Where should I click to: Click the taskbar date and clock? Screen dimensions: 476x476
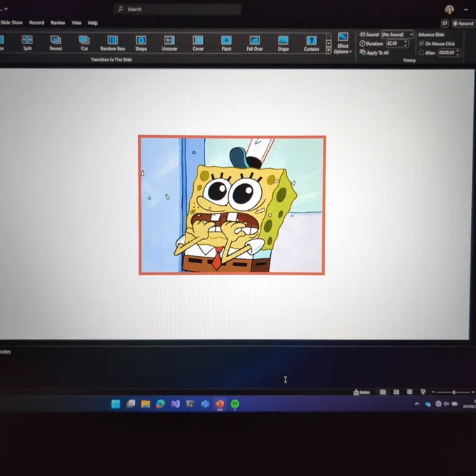point(470,404)
